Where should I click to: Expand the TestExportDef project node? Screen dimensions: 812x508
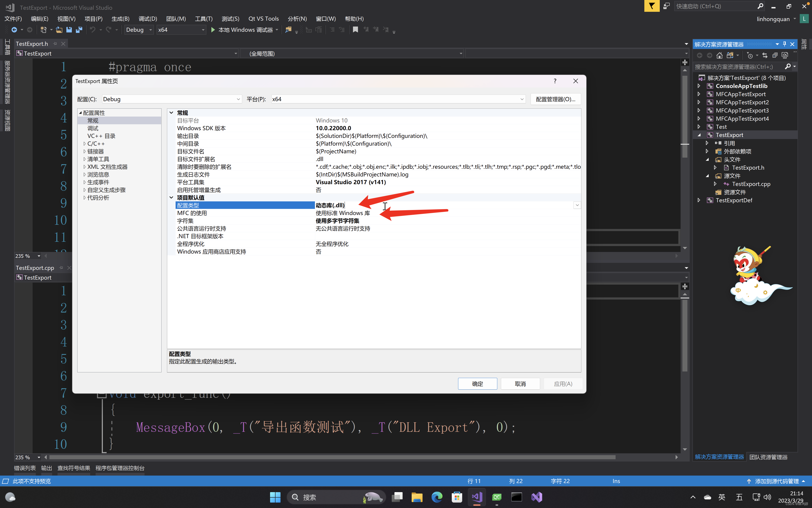(x=699, y=200)
